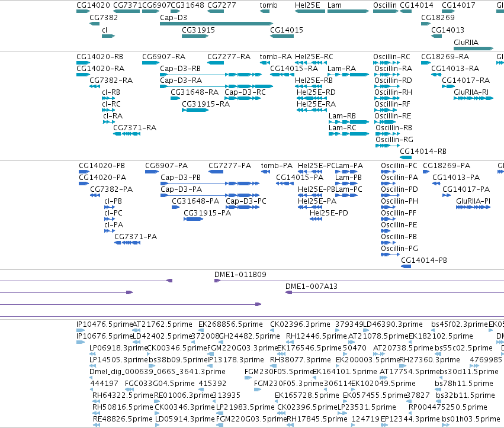Image resolution: width=504 pixels, height=428 pixels.
Task: Open the CG14013 gene label
Action: 447,30
